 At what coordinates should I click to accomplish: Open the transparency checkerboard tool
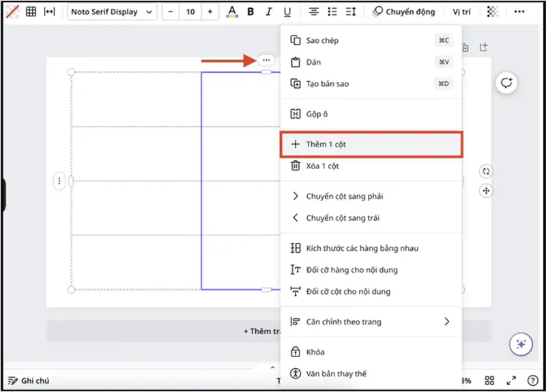tap(492, 12)
